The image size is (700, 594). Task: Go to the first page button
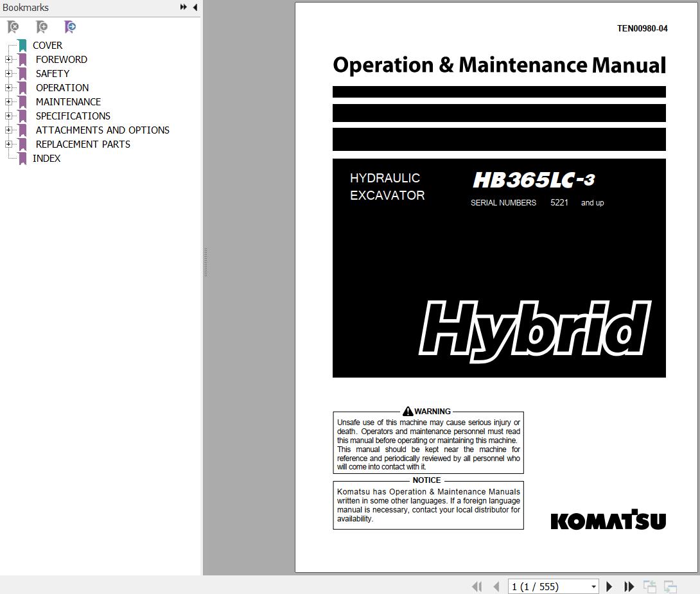pyautogui.click(x=477, y=586)
